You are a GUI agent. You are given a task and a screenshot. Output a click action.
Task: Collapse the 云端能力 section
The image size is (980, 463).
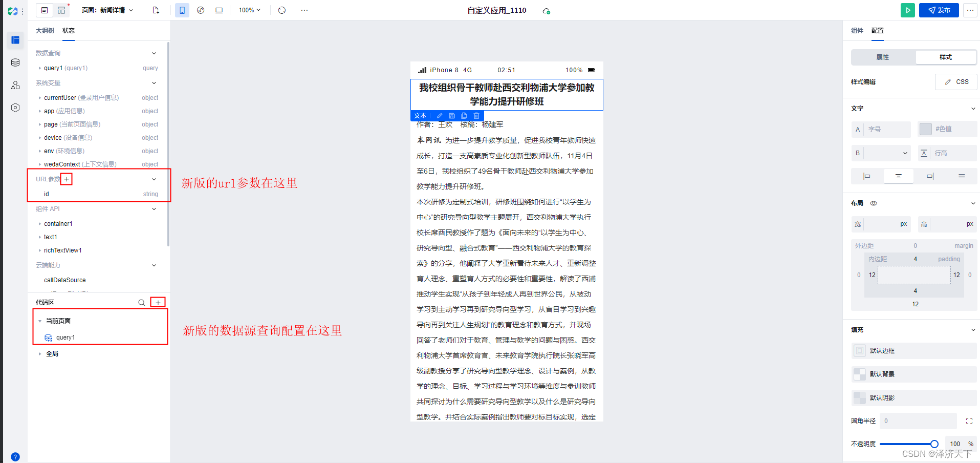pyautogui.click(x=154, y=265)
